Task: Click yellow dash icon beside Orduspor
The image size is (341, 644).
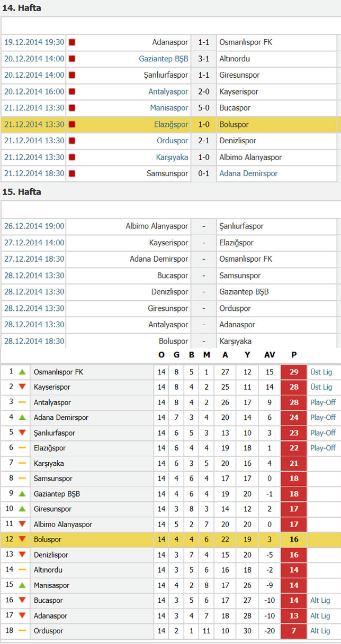Action: tap(22, 631)
